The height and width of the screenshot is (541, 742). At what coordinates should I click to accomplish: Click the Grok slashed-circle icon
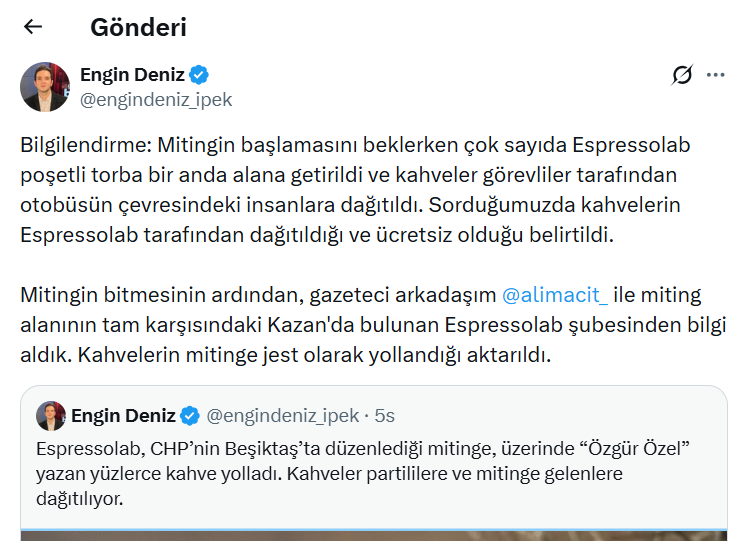tap(682, 75)
